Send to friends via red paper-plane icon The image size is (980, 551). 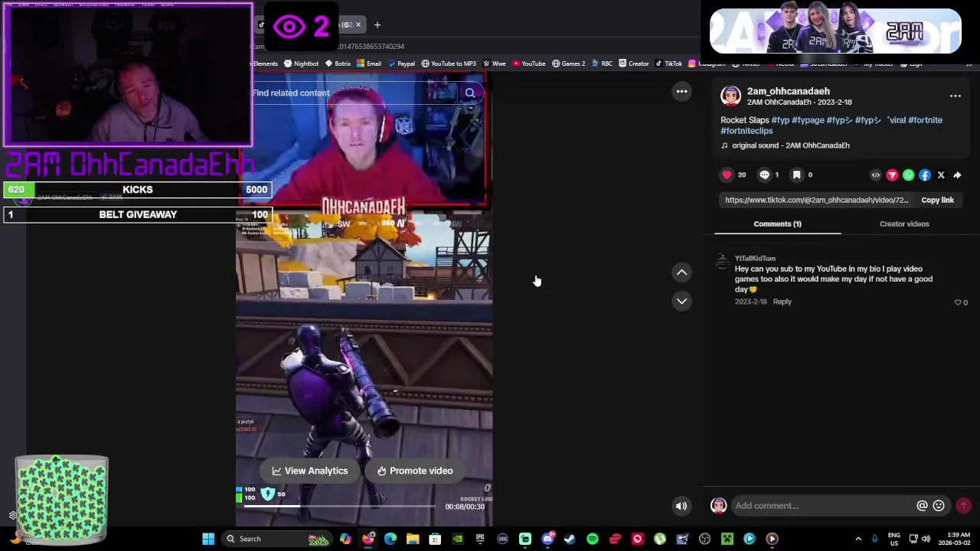pyautogui.click(x=892, y=175)
